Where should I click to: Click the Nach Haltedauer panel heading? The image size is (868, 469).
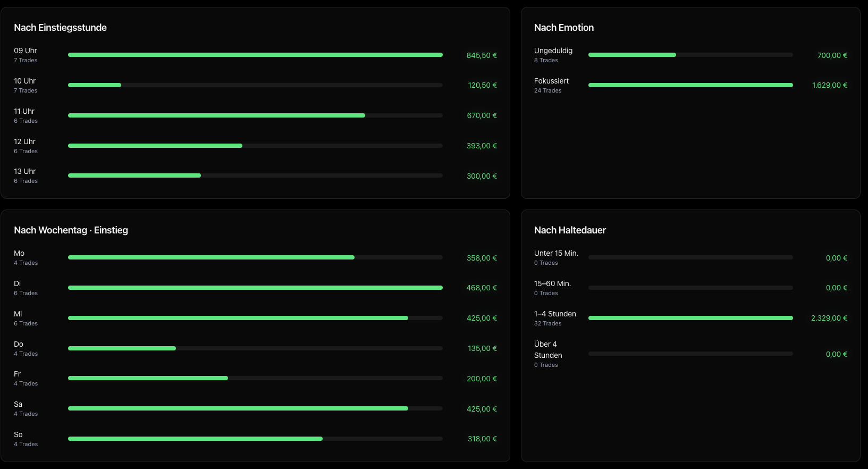(570, 230)
